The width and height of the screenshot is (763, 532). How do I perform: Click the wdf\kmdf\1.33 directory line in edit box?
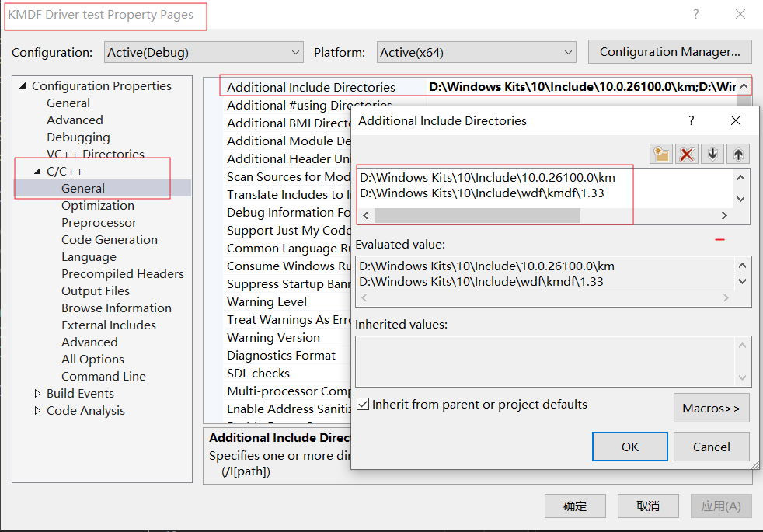pyautogui.click(x=482, y=193)
